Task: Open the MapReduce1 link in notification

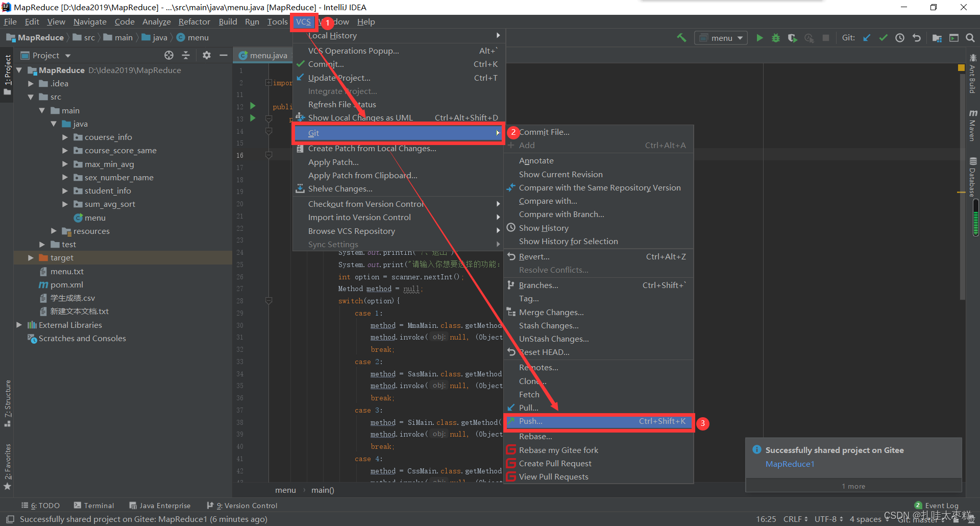Action: click(790, 464)
